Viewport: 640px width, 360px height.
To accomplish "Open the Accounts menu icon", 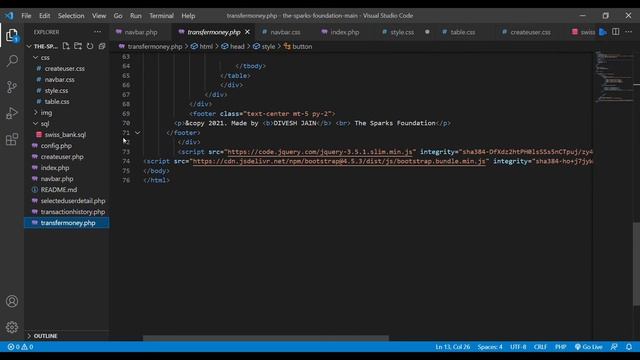I will [12, 301].
